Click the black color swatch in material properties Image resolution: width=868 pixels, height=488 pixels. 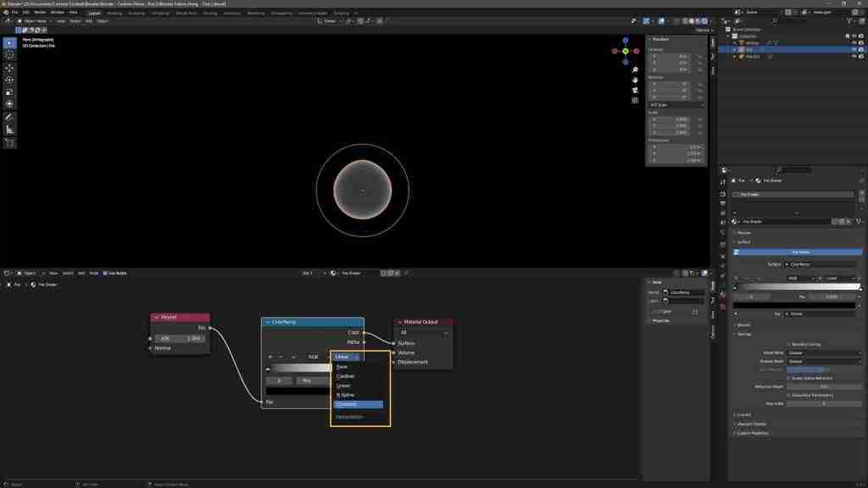pos(794,305)
